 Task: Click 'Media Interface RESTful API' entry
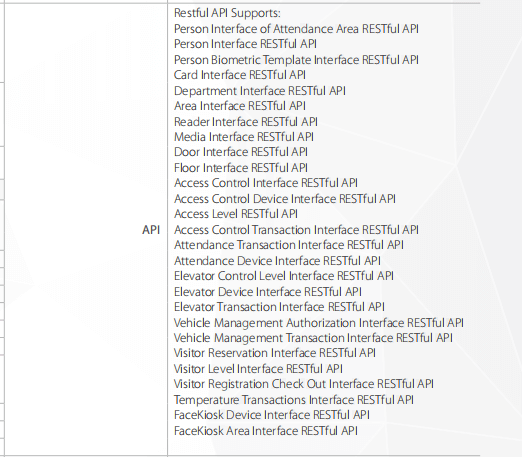pos(244,137)
